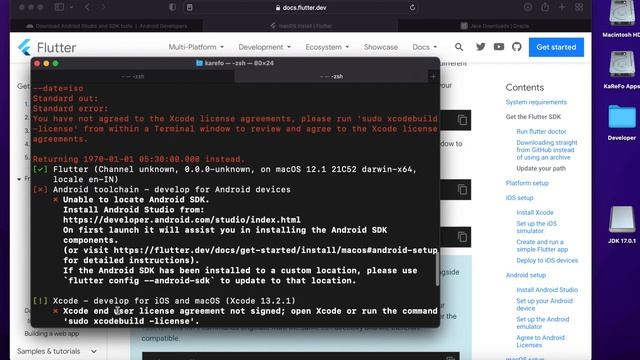
Task: Go to Agree to Android Licenses link
Action: 540,341
